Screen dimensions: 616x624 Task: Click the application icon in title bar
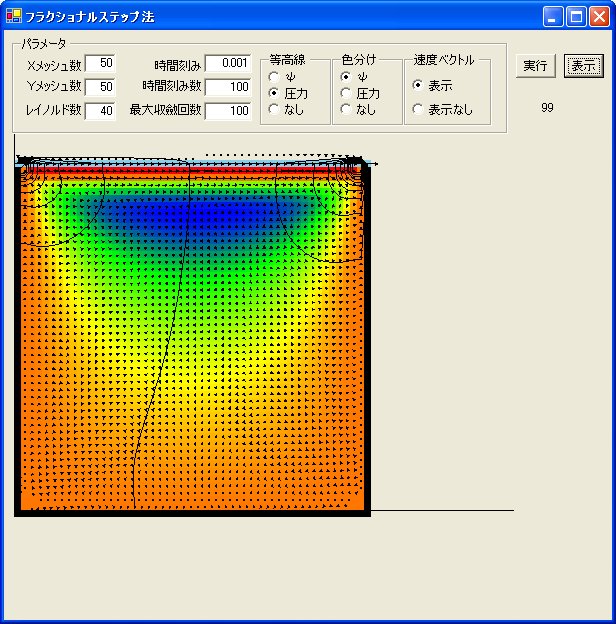tap(14, 16)
